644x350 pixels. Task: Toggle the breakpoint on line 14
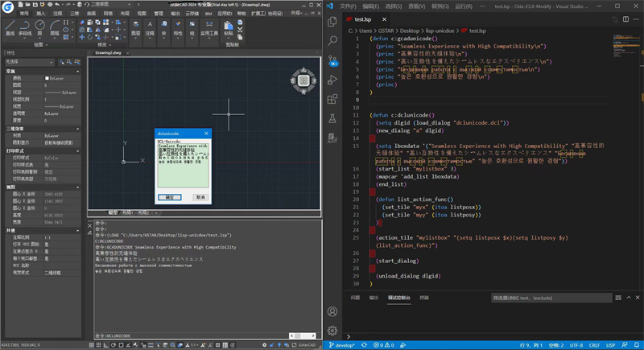coord(346,138)
